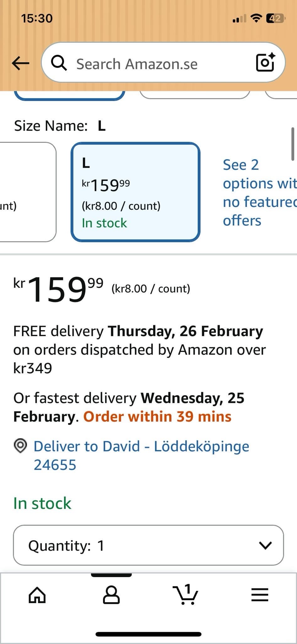Open the account profile tab
Screen dimensions: 297x644
(111, 595)
